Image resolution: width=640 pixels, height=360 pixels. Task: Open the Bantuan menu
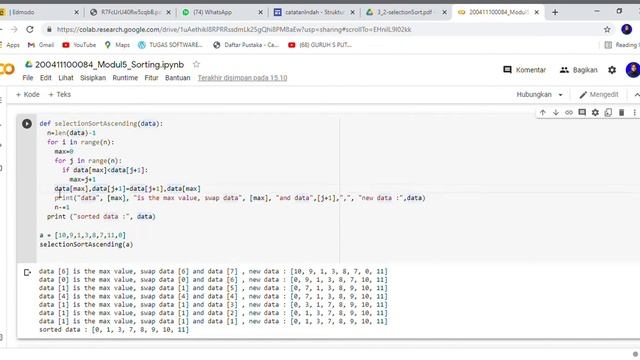[178, 78]
